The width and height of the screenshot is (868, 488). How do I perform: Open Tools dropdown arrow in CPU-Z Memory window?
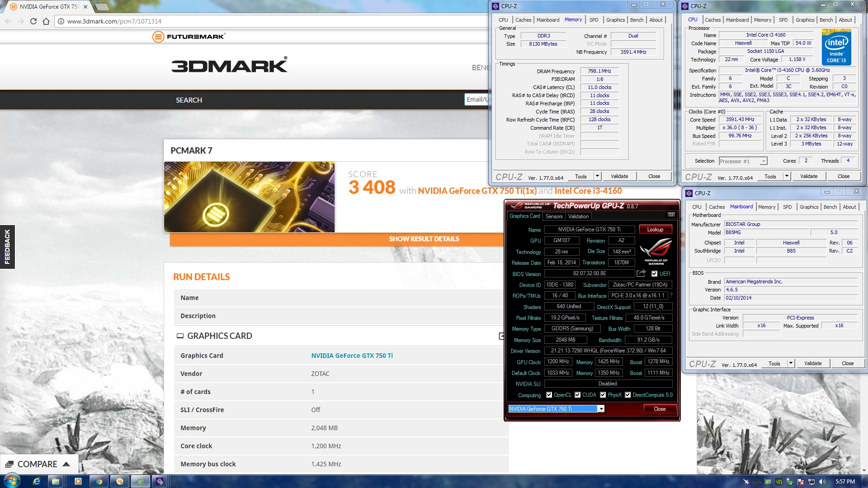pyautogui.click(x=597, y=176)
